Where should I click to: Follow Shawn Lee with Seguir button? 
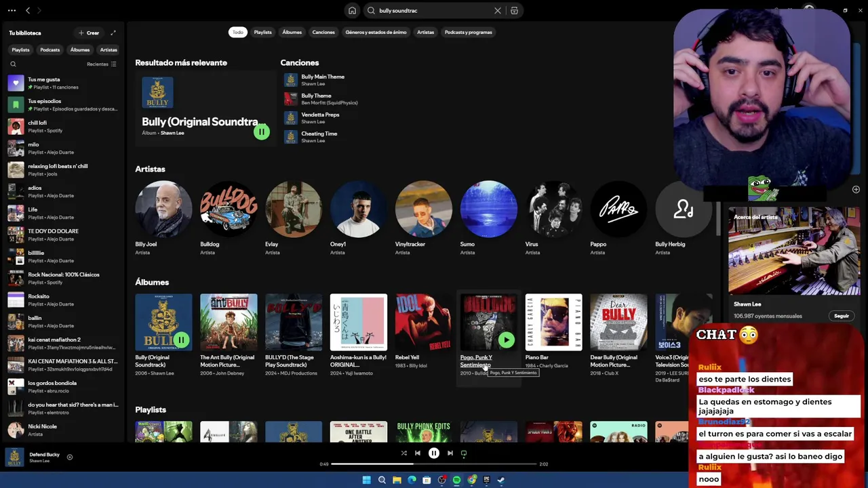842,316
